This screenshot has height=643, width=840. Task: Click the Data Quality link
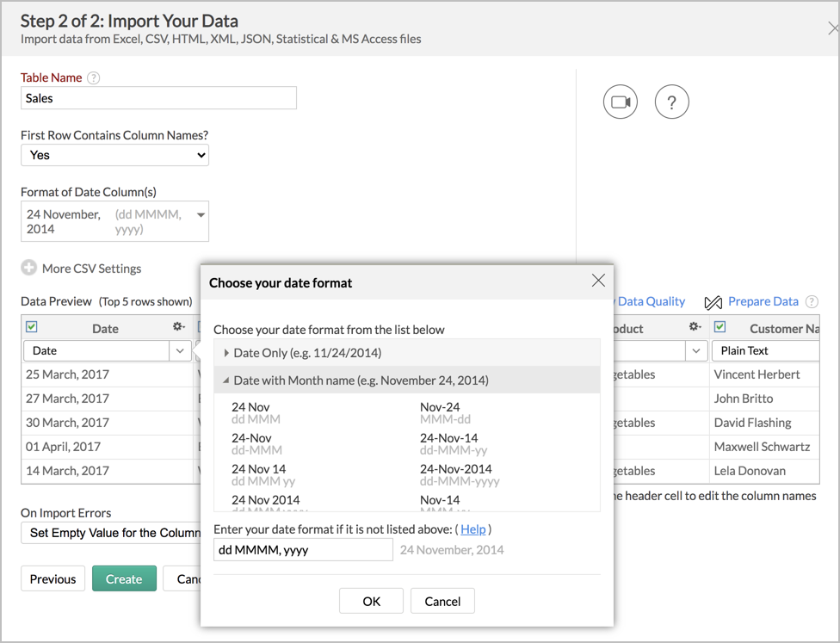[x=652, y=301]
